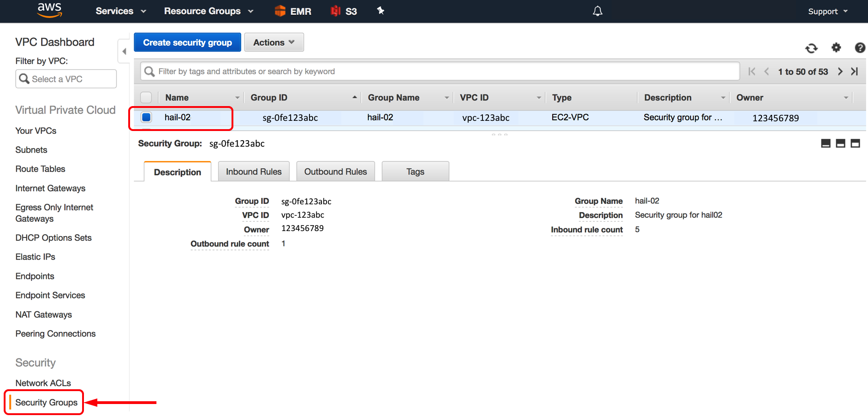This screenshot has height=416, width=868.
Task: Set details pane to half-height layout
Action: tap(840, 143)
